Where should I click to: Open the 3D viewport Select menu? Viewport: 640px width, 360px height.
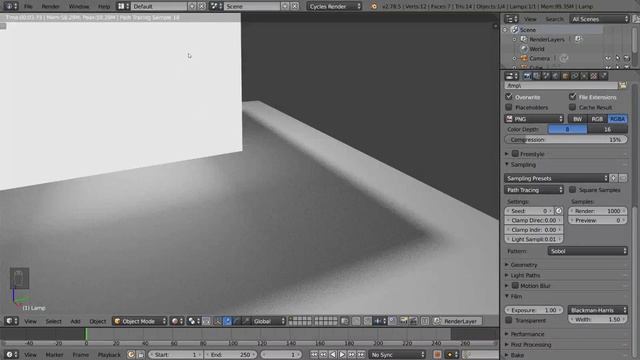(53, 321)
